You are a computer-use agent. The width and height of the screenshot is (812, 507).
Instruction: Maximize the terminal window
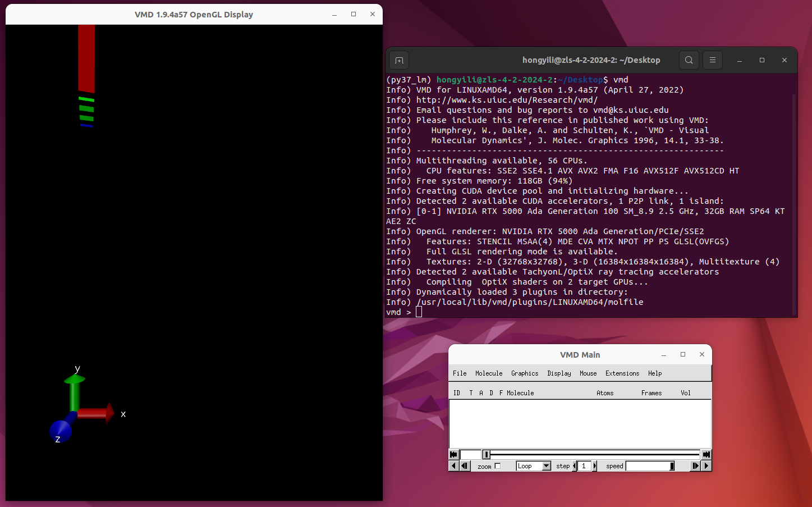(762, 60)
